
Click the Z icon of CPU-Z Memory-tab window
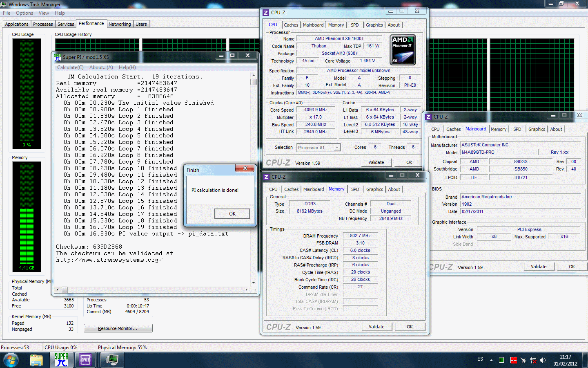click(x=266, y=177)
